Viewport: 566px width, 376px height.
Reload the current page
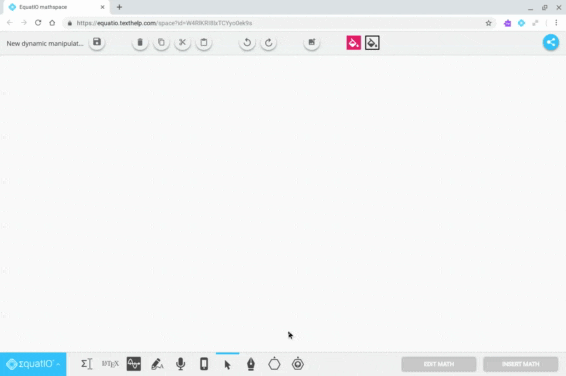pyautogui.click(x=38, y=23)
